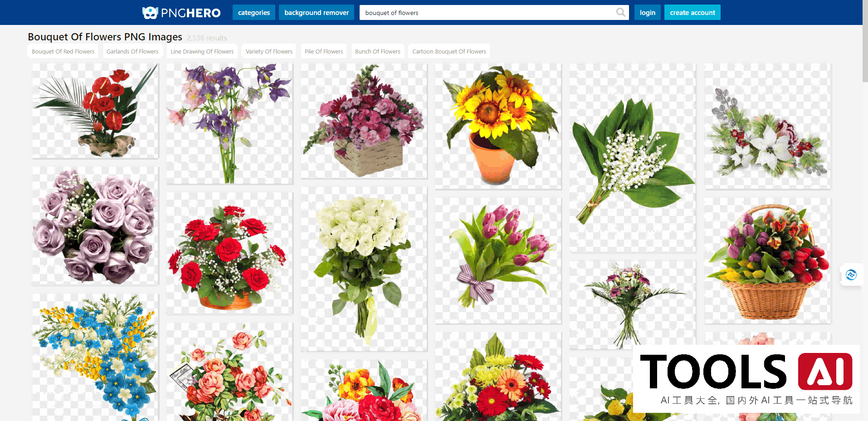Open the background remover tool

[x=316, y=13]
